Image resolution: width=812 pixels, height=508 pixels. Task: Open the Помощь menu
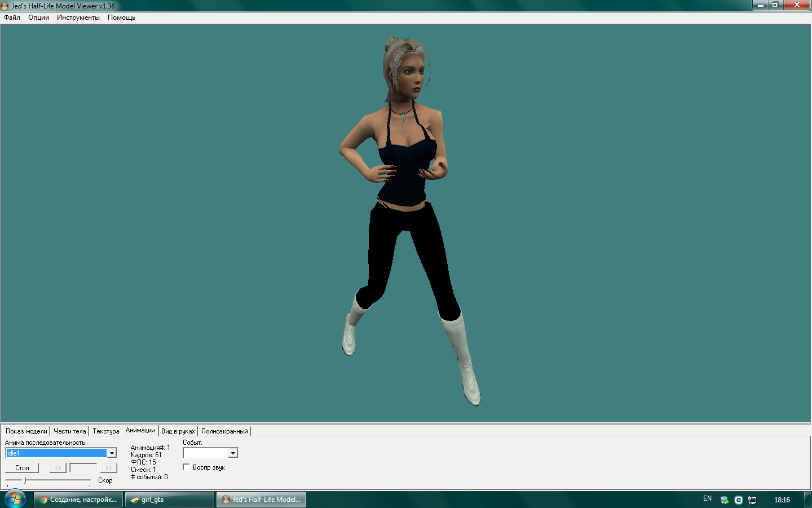tap(121, 17)
